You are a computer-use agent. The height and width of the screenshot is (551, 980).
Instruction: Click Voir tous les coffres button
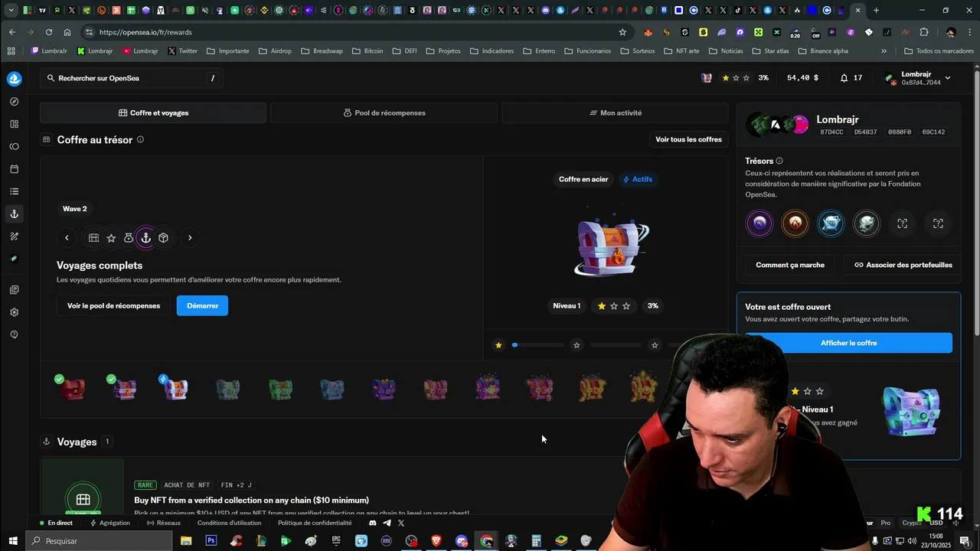pyautogui.click(x=688, y=139)
